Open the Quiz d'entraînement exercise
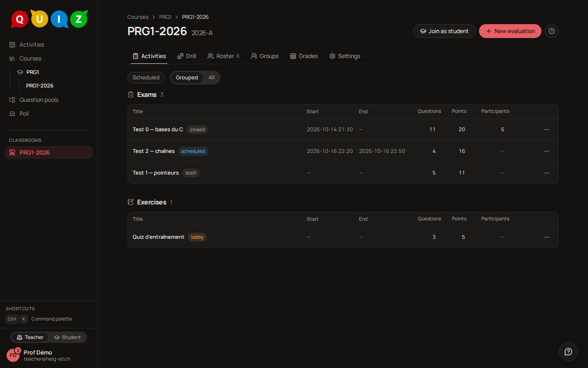Image resolution: width=588 pixels, height=368 pixels. [x=158, y=237]
